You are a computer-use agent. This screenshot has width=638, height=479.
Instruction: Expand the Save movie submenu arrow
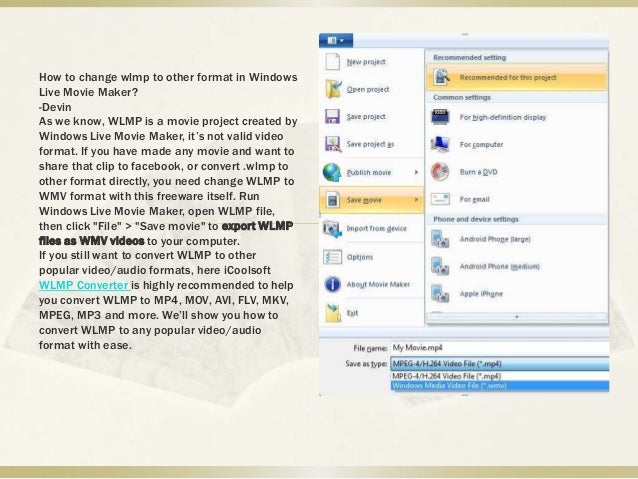click(416, 200)
